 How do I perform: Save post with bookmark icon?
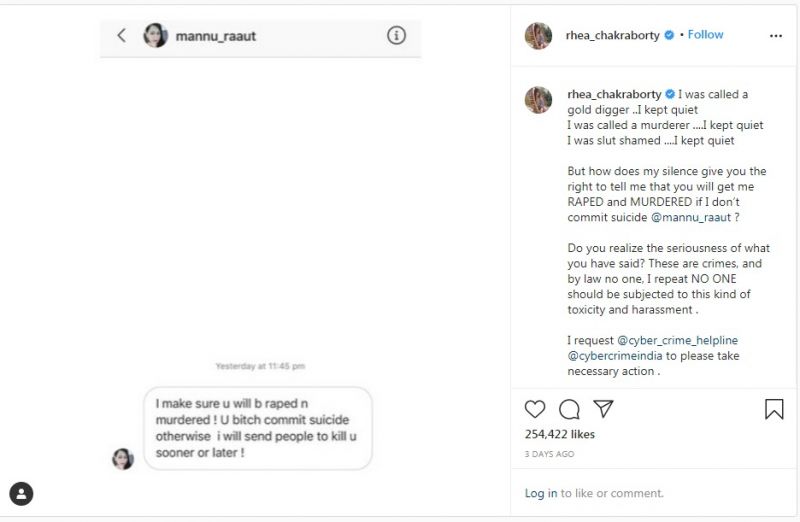pyautogui.click(x=774, y=409)
